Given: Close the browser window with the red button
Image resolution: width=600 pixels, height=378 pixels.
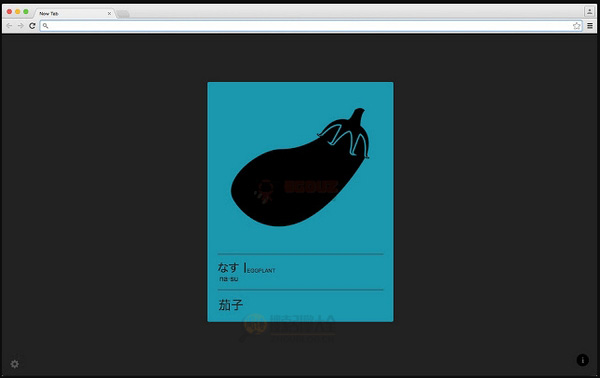Looking at the screenshot, I should point(9,11).
